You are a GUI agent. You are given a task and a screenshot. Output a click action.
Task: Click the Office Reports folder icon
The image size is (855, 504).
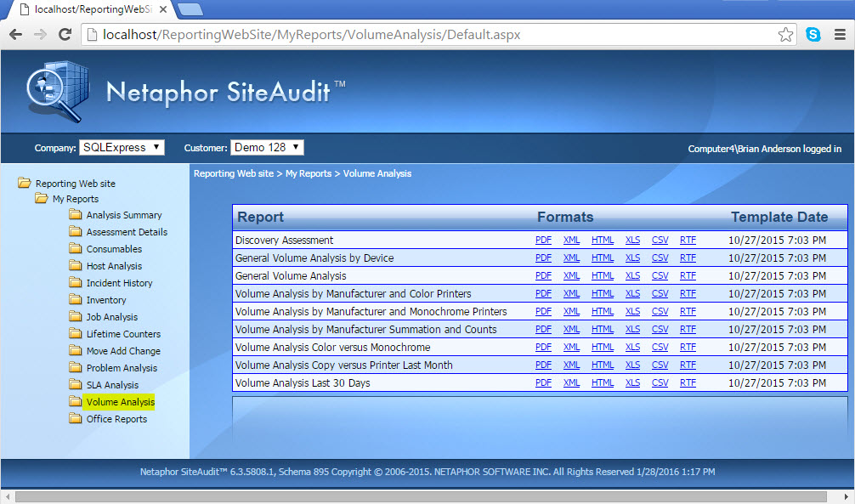(x=76, y=418)
